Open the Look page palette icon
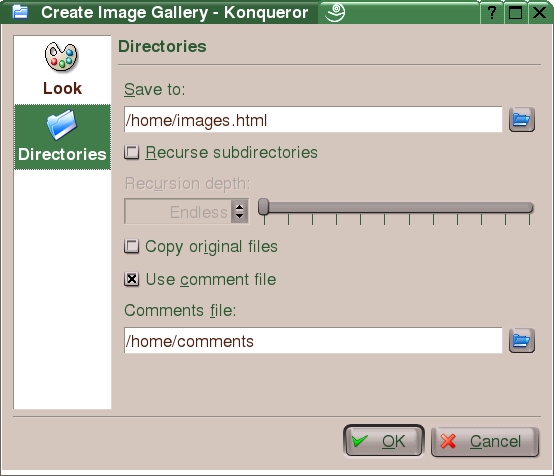Image resolution: width=554 pixels, height=476 pixels. (61, 57)
